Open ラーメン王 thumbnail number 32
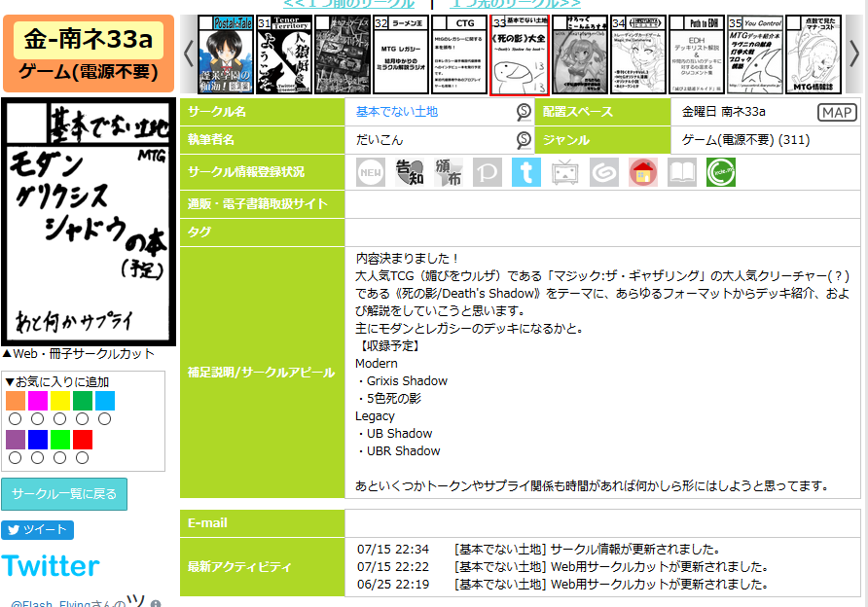Screen dimensions: 868x607 pyautogui.click(x=401, y=54)
